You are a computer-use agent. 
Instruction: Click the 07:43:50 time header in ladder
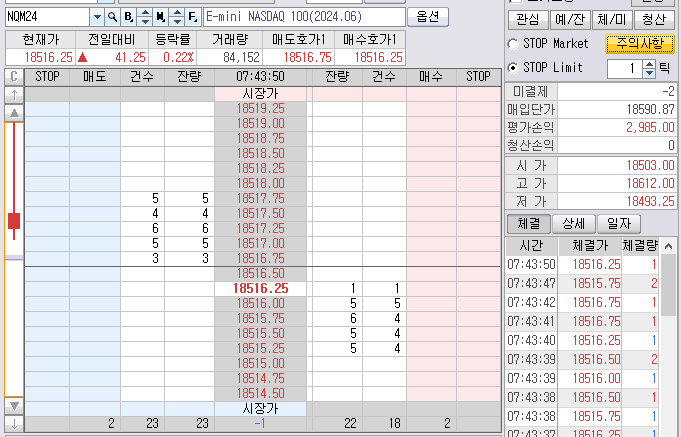tap(260, 77)
